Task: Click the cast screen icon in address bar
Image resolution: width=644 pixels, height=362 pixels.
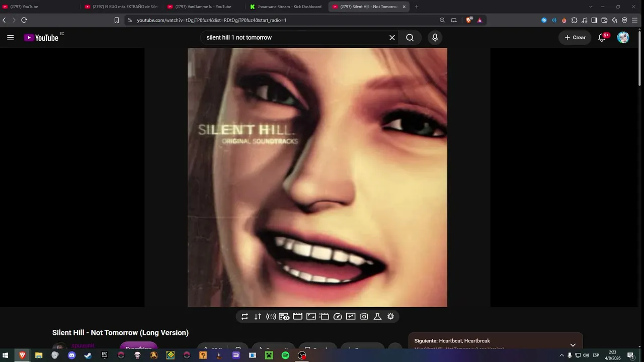Action: pos(454,20)
